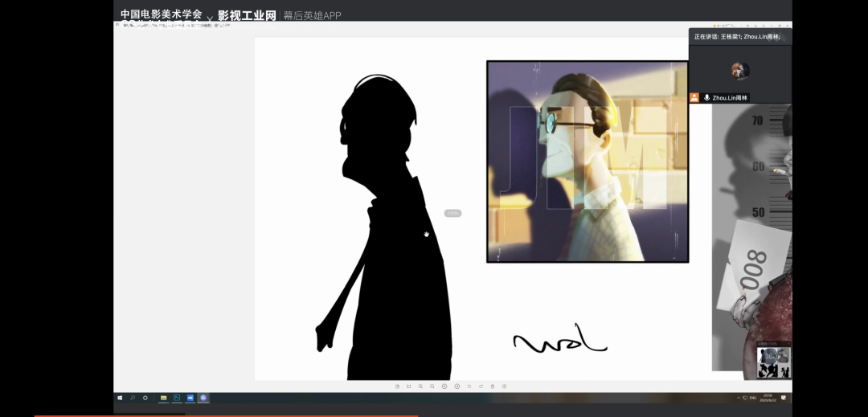868x417 pixels.
Task: Open the notification center icon
Action: click(x=784, y=398)
